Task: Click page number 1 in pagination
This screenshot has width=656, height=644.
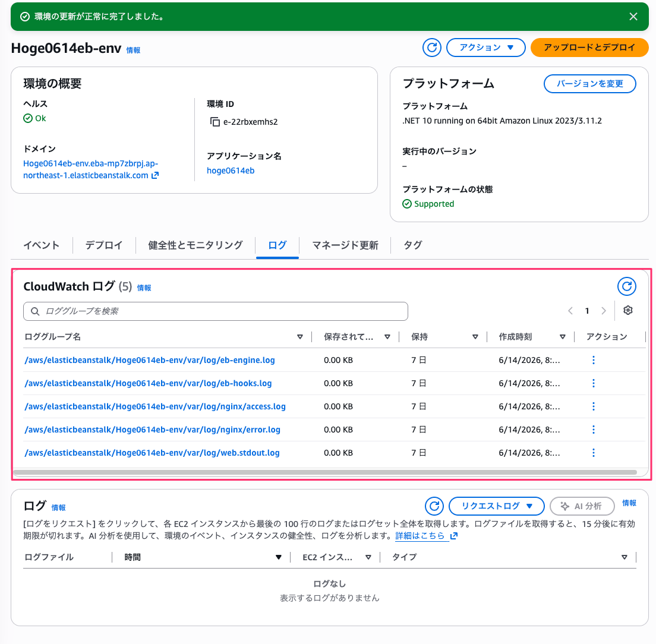Action: tap(587, 311)
